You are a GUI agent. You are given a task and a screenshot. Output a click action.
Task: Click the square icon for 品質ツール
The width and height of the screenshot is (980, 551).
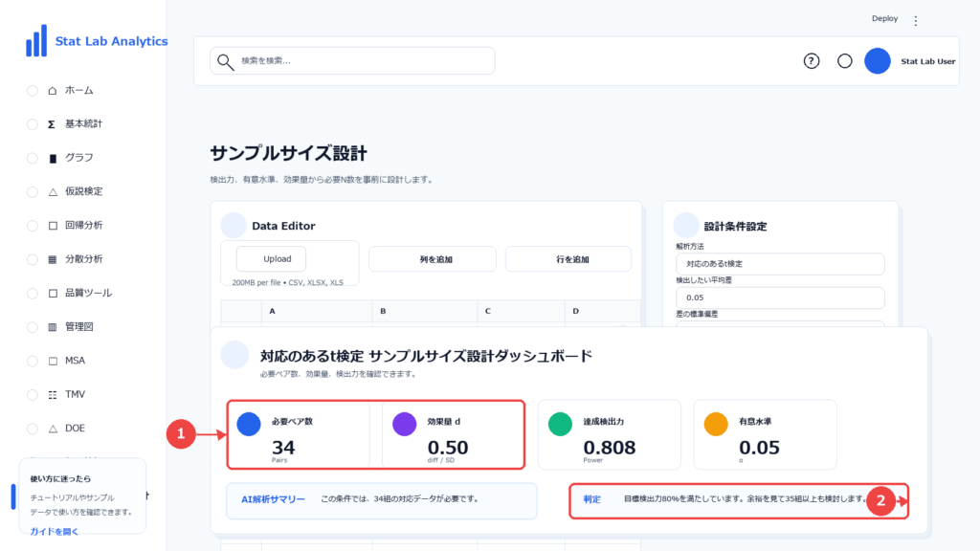point(53,293)
